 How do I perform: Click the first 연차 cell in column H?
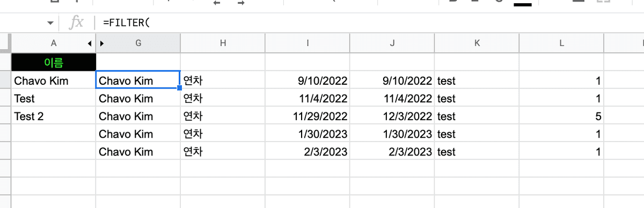(x=223, y=80)
